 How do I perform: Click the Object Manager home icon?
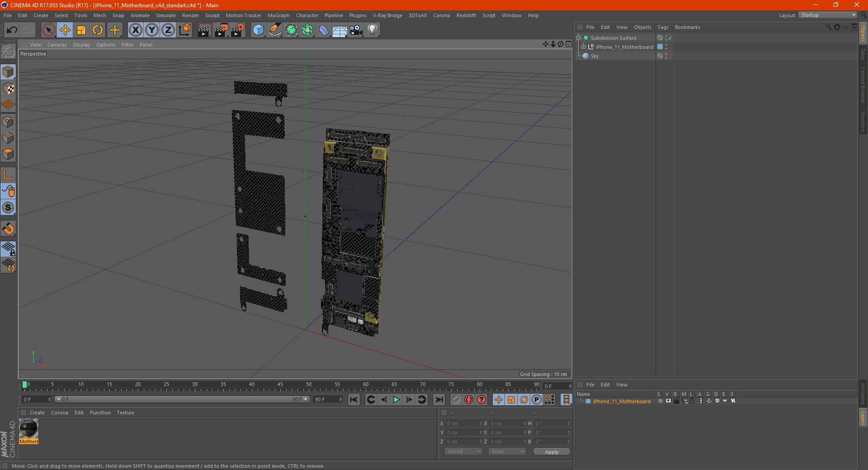(837, 27)
